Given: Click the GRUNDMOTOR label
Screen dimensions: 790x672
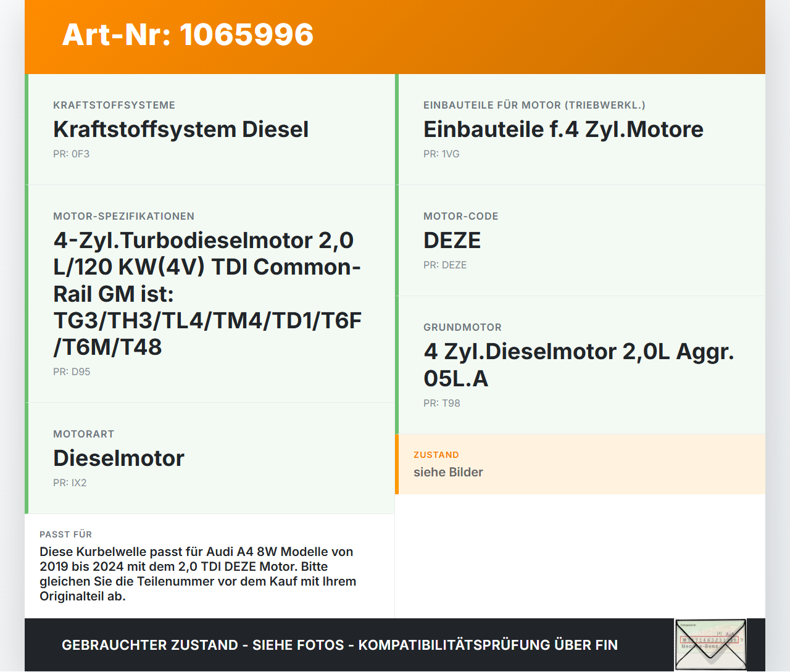Looking at the screenshot, I should (463, 328).
